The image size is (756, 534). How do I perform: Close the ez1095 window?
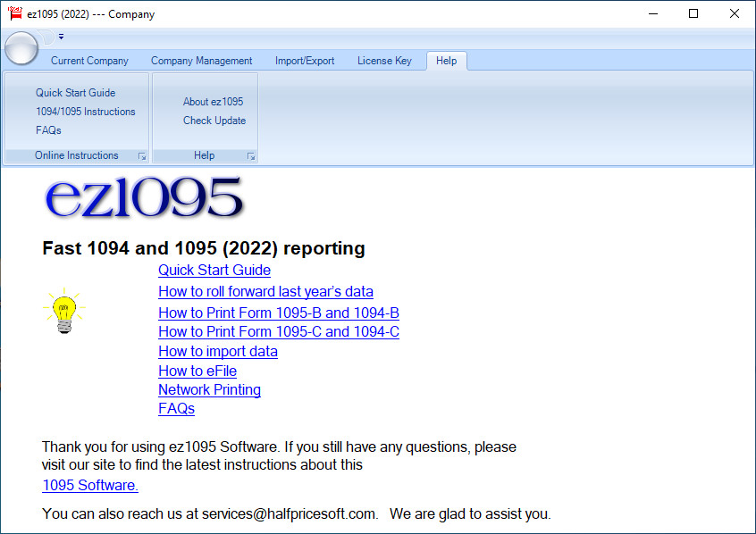[x=734, y=13]
